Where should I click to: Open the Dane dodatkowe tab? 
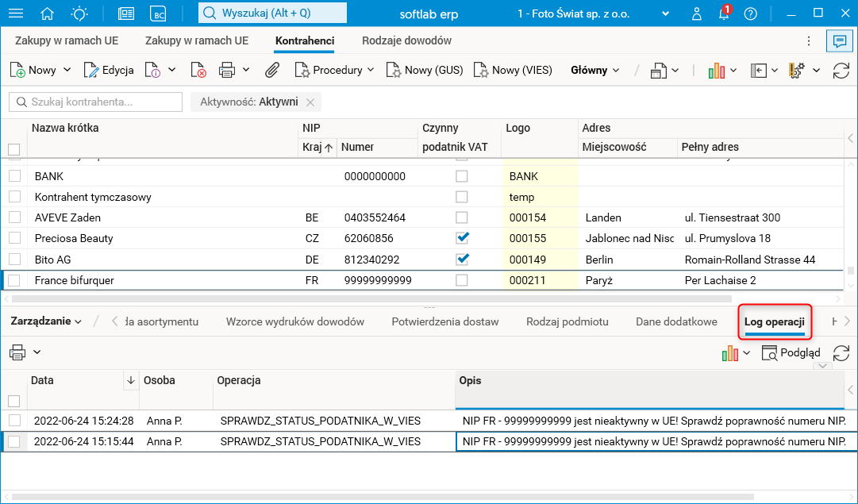(x=676, y=321)
